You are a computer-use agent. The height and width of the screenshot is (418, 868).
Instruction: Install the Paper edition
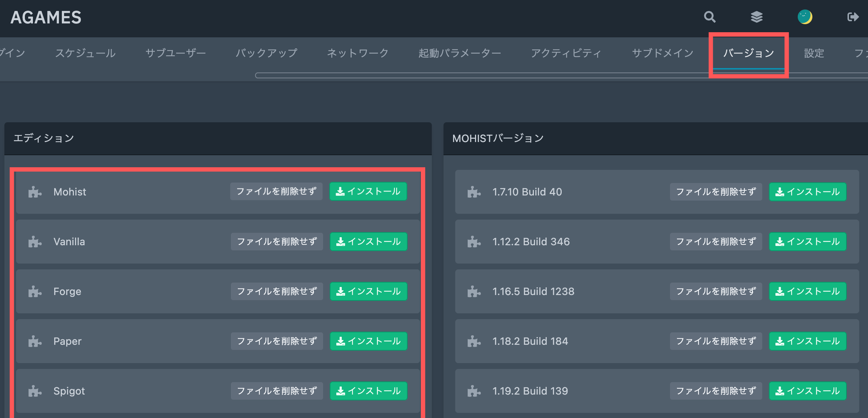(x=368, y=341)
